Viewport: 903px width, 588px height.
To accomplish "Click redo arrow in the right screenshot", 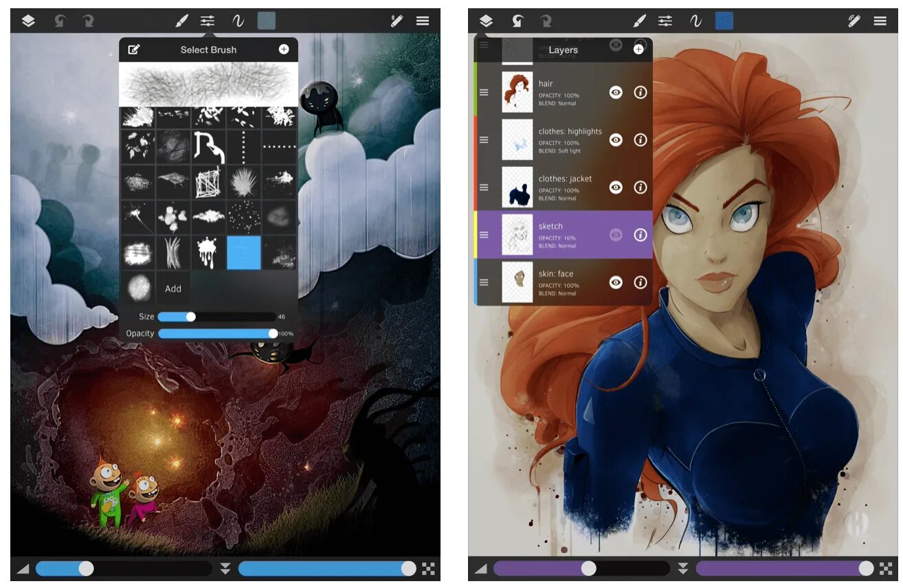I will pyautogui.click(x=546, y=21).
